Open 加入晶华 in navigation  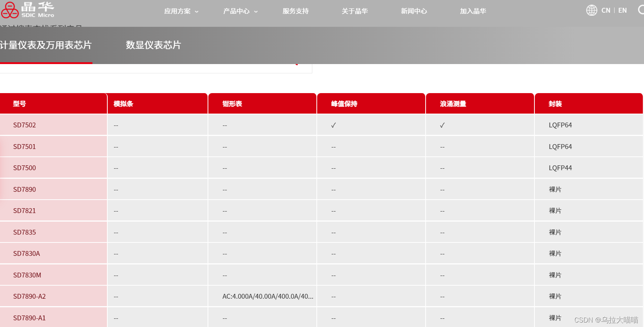click(x=473, y=11)
